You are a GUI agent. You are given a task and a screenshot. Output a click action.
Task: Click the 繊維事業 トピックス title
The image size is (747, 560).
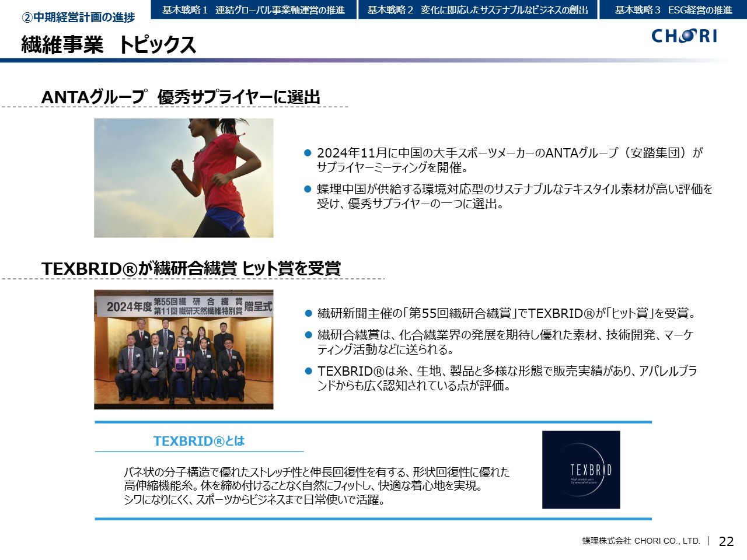point(109,45)
